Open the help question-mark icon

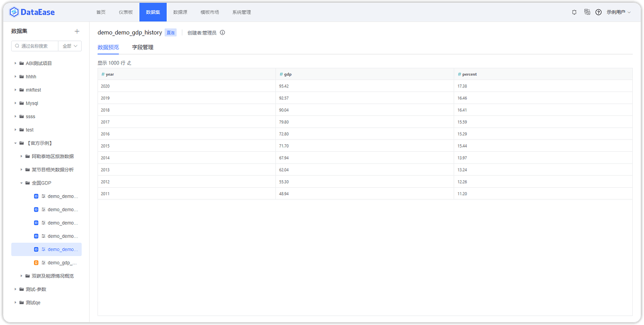(x=598, y=12)
